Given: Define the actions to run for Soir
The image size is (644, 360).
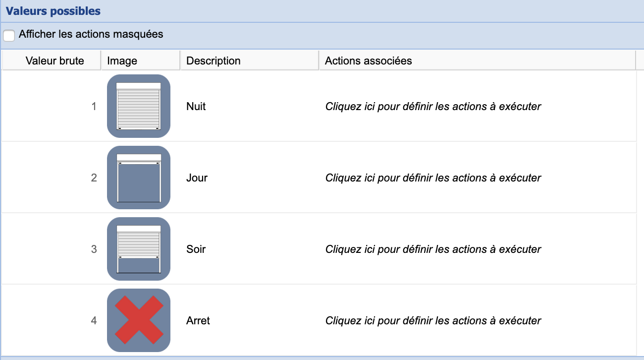Looking at the screenshot, I should 433,249.
